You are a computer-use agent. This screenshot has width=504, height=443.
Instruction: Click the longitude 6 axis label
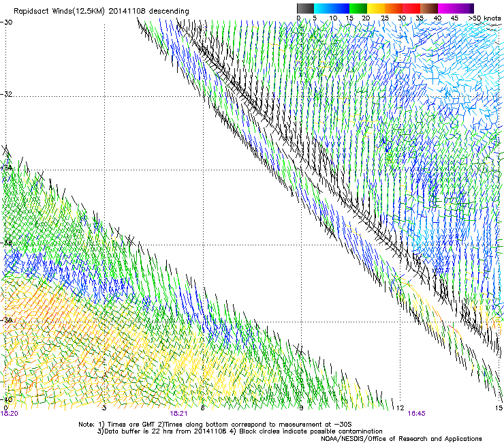tap(202, 408)
